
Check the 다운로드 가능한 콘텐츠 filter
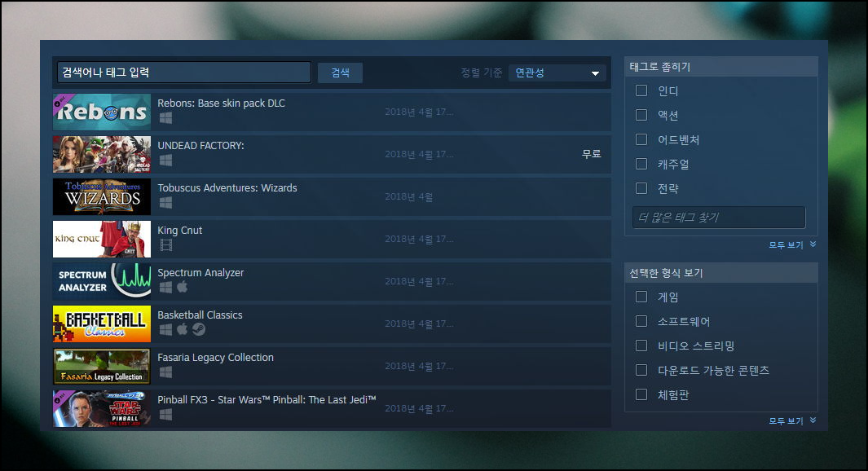[x=641, y=370]
